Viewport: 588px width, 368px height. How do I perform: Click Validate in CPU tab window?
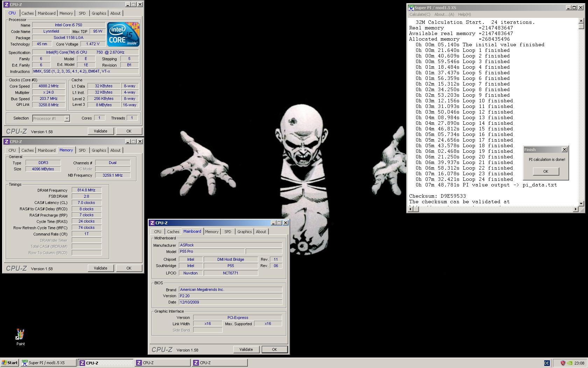[x=100, y=131]
